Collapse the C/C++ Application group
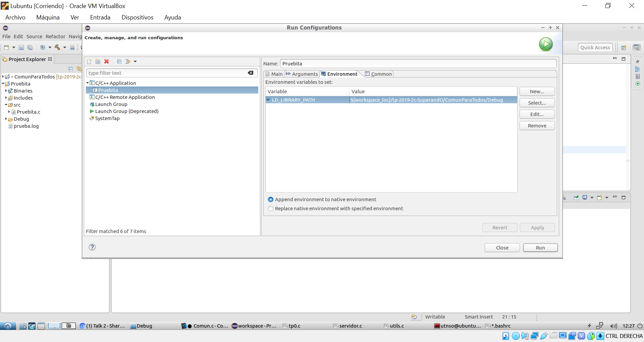Screen dimensions: 644x342 (x=88, y=83)
